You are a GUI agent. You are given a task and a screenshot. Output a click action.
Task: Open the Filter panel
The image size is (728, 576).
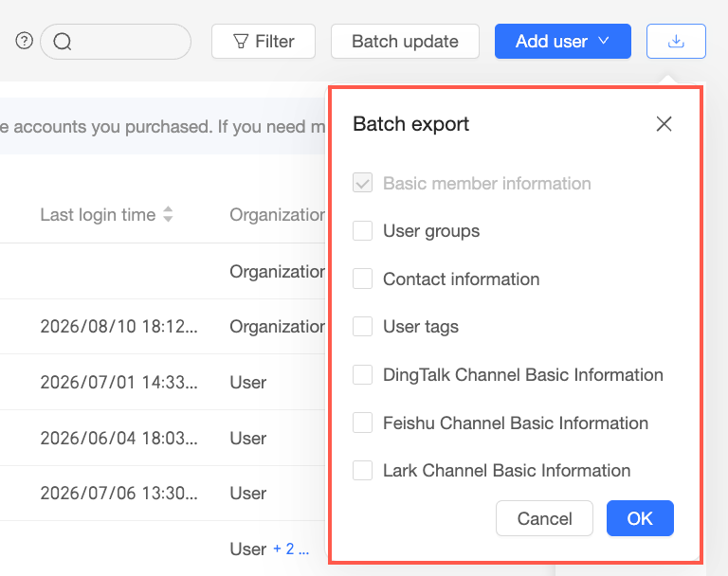[x=264, y=42]
